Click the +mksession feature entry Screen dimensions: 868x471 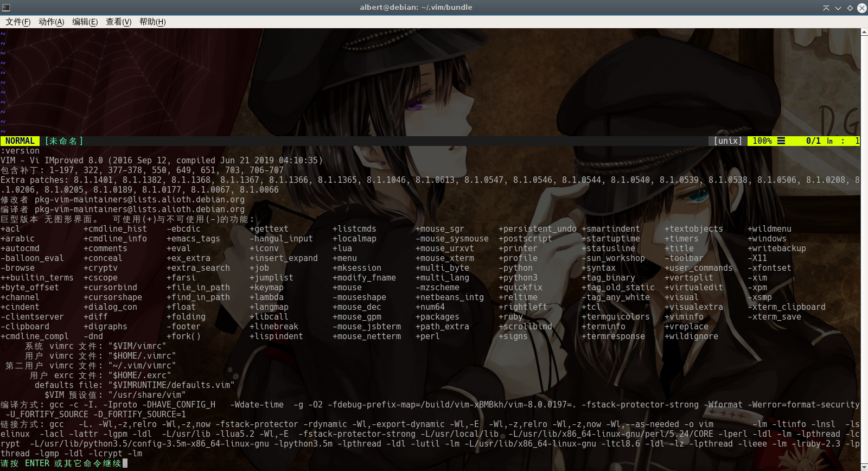coord(357,268)
